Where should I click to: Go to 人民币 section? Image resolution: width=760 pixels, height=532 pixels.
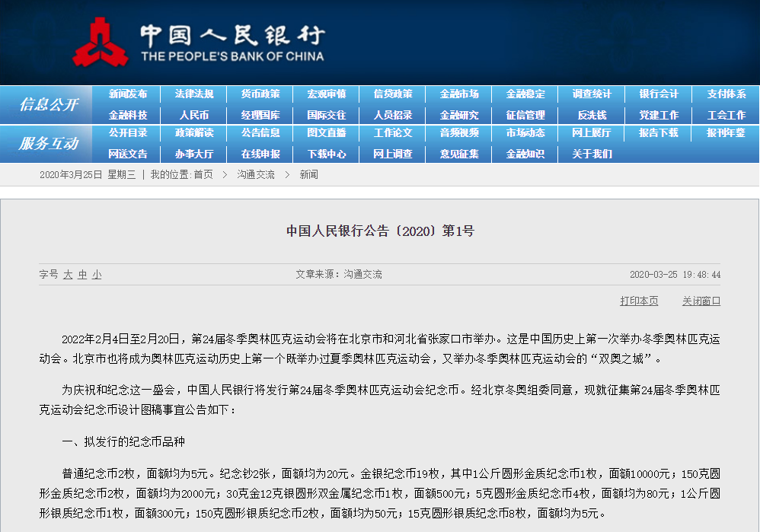point(194,116)
